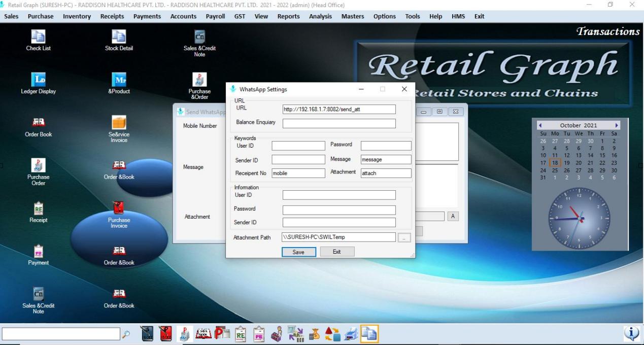Click the analog clock widget

[x=579, y=218]
